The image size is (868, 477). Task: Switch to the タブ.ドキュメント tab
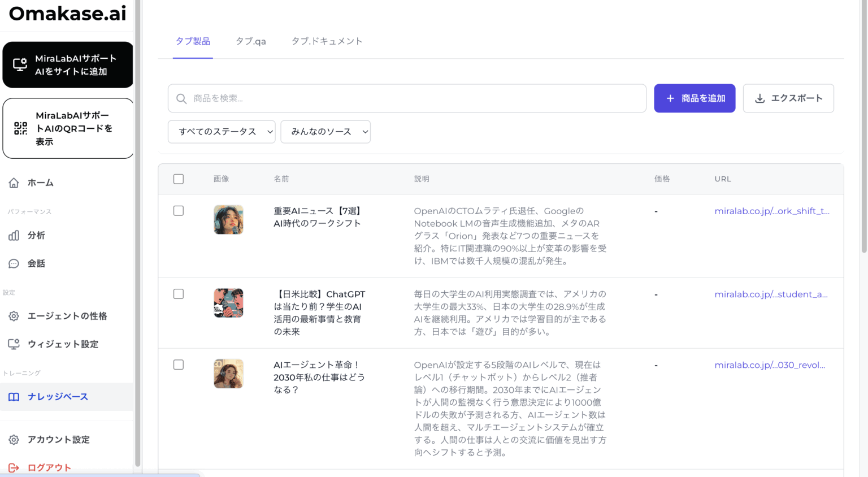[327, 41]
